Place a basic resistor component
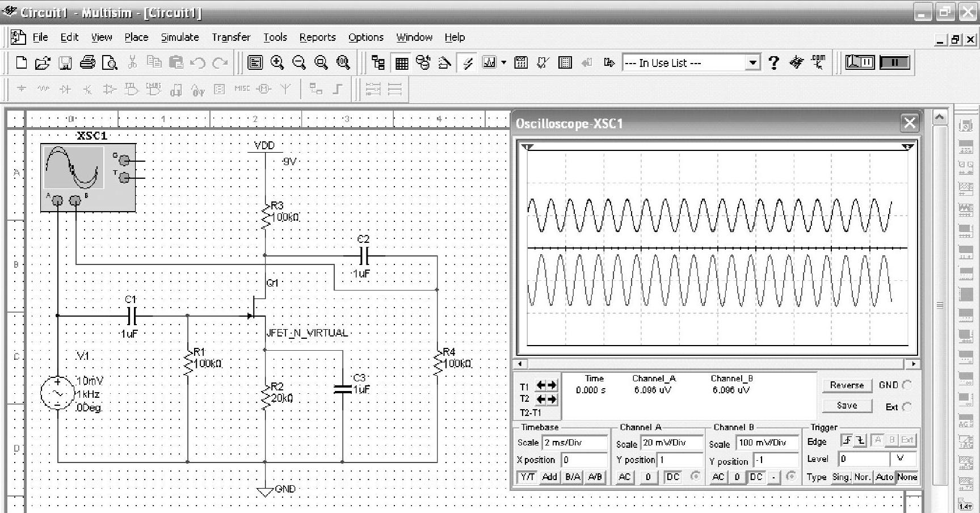The width and height of the screenshot is (980, 513). [43, 89]
